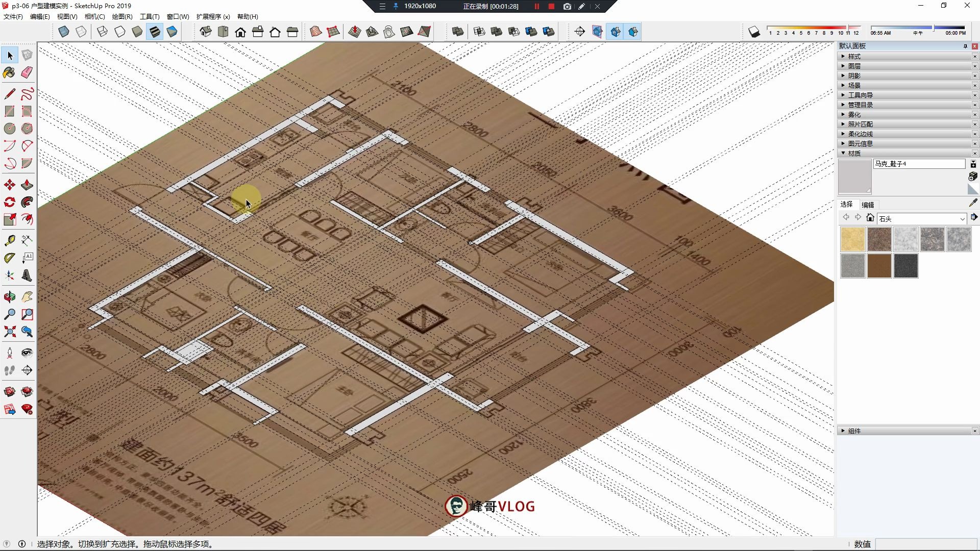Screen dimensions: 980x551
Task: Activate the Zoom Extents tool
Action: (9, 332)
